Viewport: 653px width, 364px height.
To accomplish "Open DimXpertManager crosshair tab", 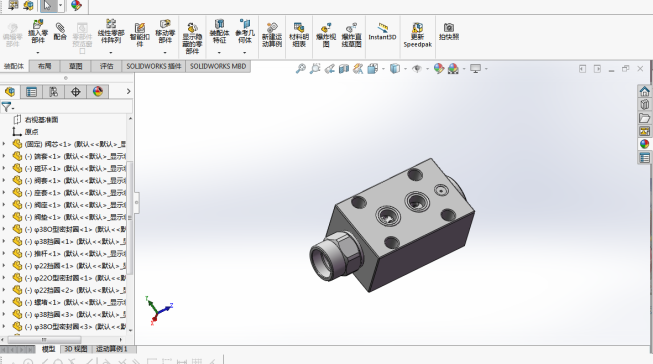I will 75,92.
